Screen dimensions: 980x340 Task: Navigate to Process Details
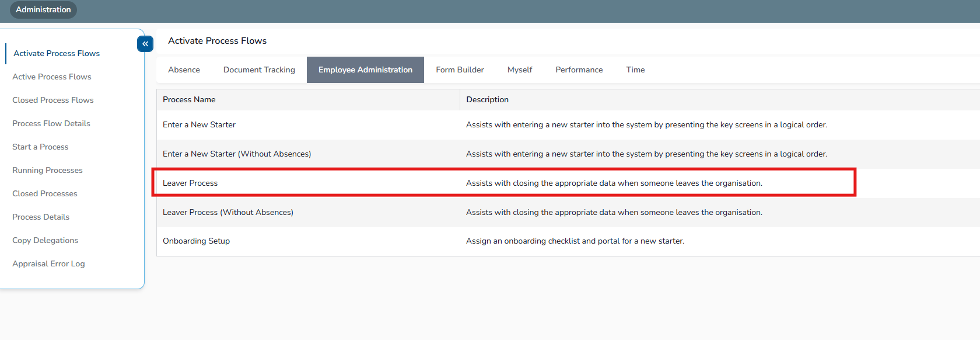click(41, 217)
